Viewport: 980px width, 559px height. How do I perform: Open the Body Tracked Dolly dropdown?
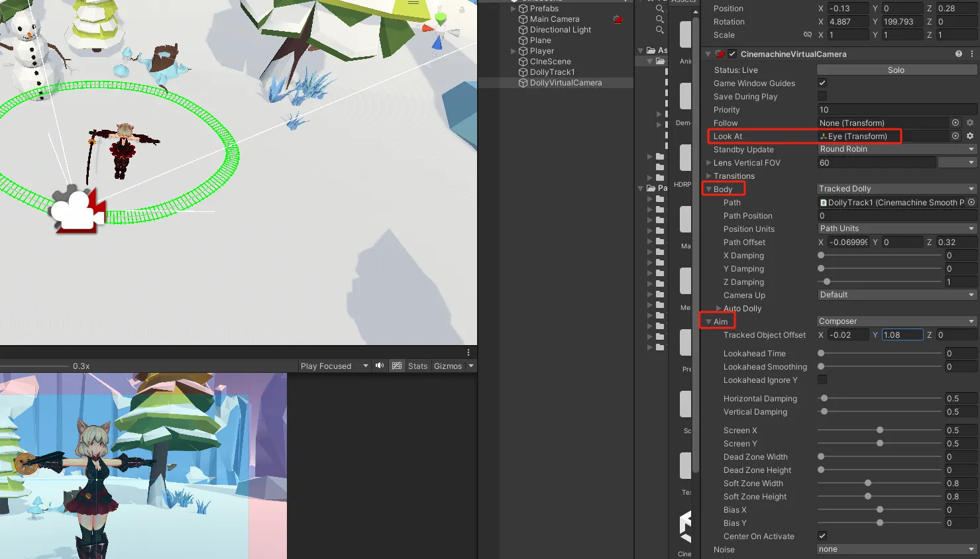897,189
